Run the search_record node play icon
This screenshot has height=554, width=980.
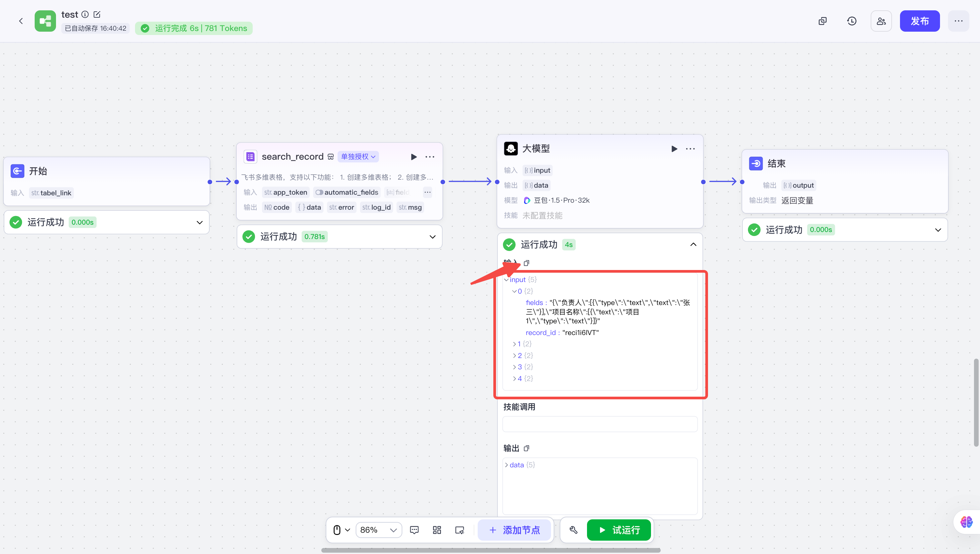coord(414,157)
